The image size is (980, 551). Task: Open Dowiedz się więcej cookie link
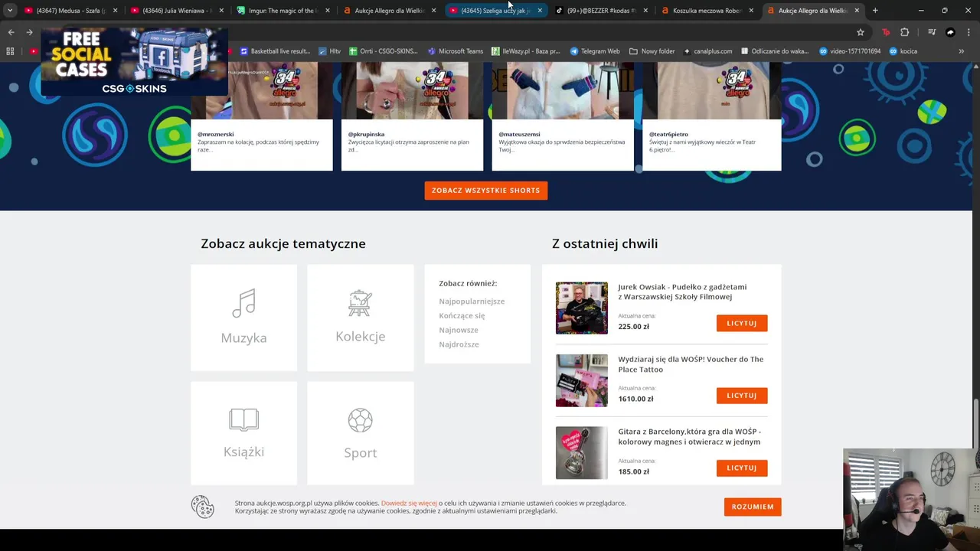pyautogui.click(x=409, y=503)
